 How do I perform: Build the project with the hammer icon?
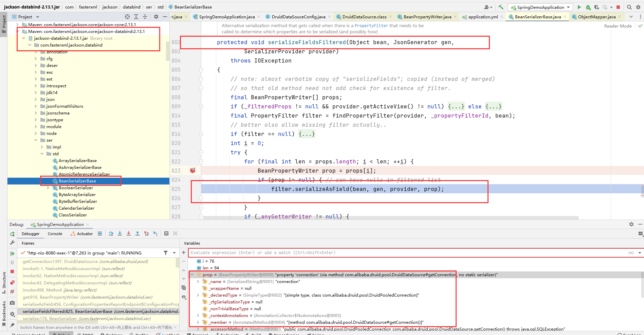(x=501, y=7)
